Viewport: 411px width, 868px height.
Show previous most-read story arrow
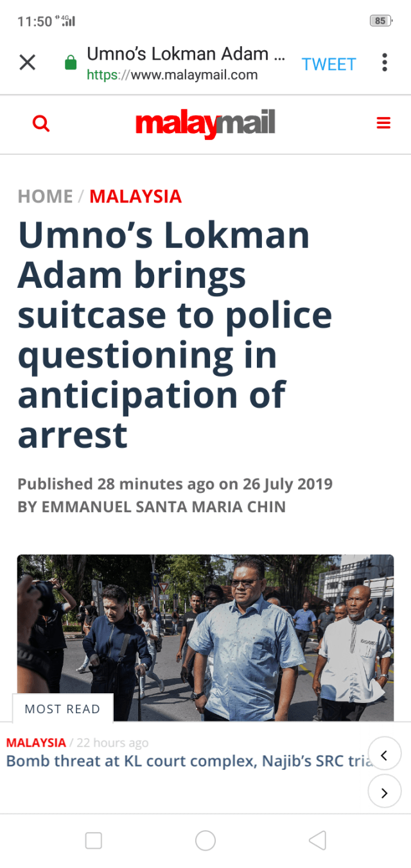[385, 756]
